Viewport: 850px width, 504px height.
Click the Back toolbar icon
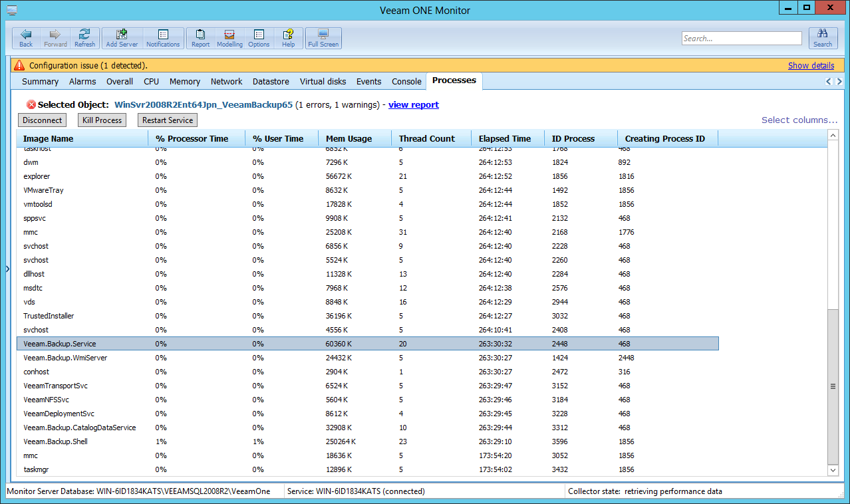pos(26,38)
